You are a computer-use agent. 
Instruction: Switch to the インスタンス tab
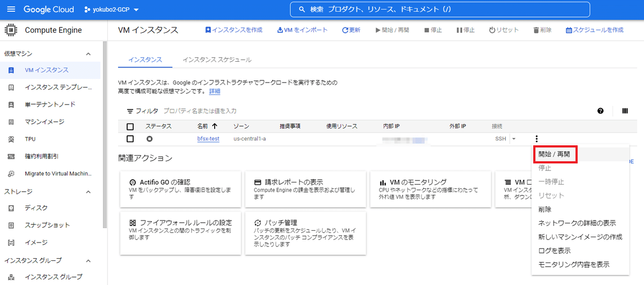(145, 60)
